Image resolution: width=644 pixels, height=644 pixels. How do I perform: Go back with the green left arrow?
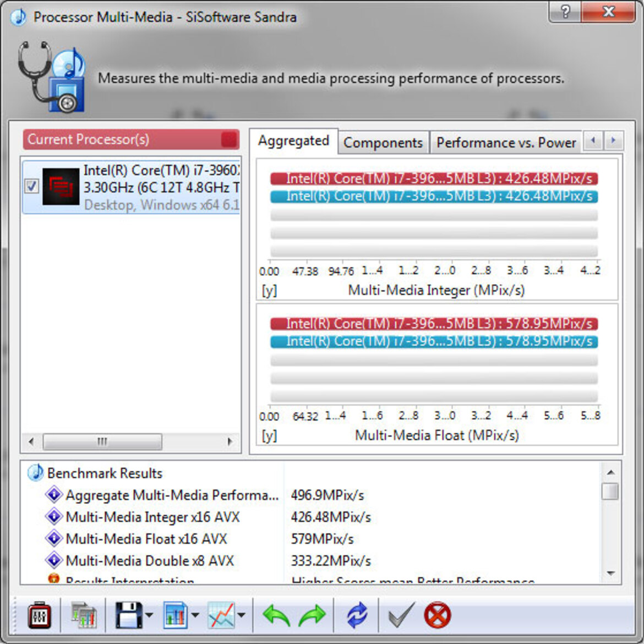coord(276,615)
